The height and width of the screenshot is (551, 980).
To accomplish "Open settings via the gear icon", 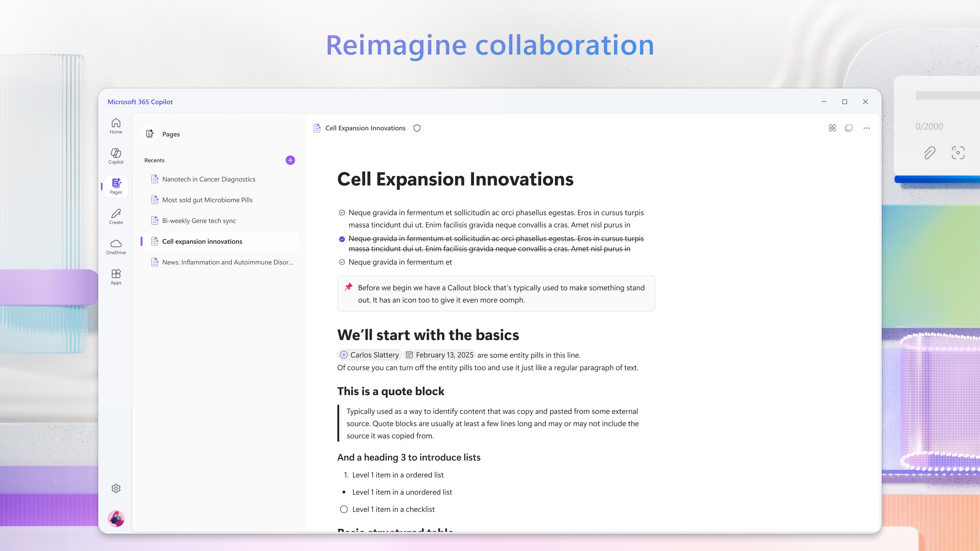I will tap(116, 488).
